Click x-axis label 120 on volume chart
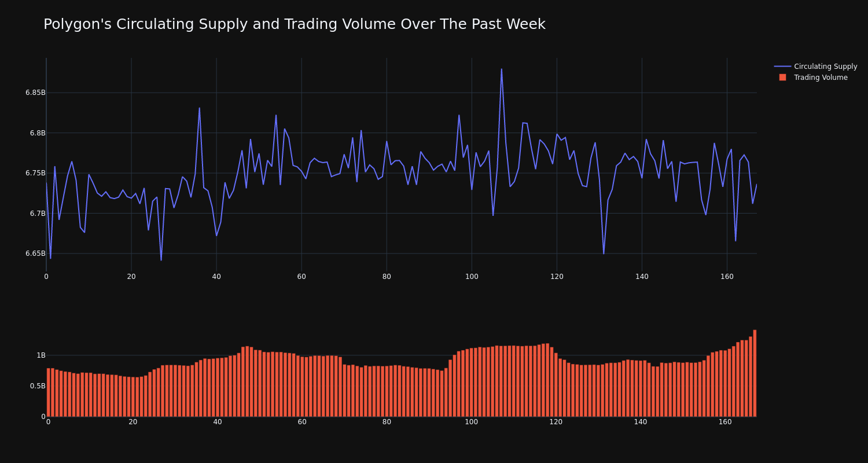The width and height of the screenshot is (868, 463). click(556, 422)
